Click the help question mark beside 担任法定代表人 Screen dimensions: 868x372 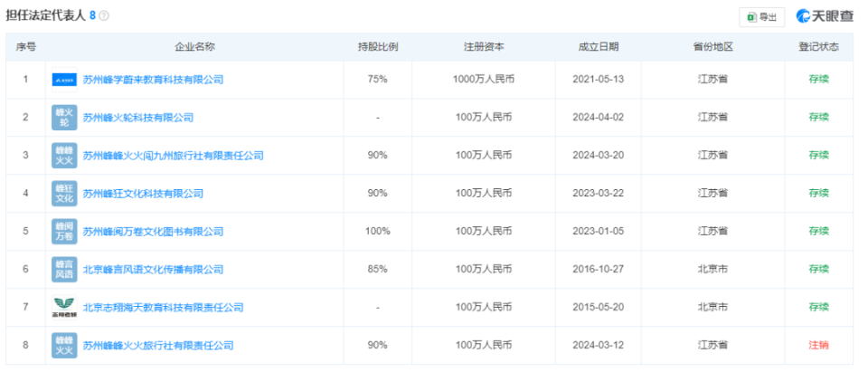point(103,16)
